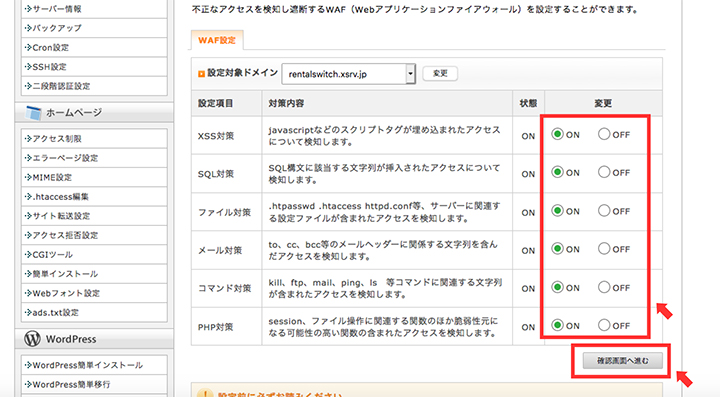Click the PHP対策 row label
Image resolution: width=720 pixels, height=397 pixels.
click(216, 327)
